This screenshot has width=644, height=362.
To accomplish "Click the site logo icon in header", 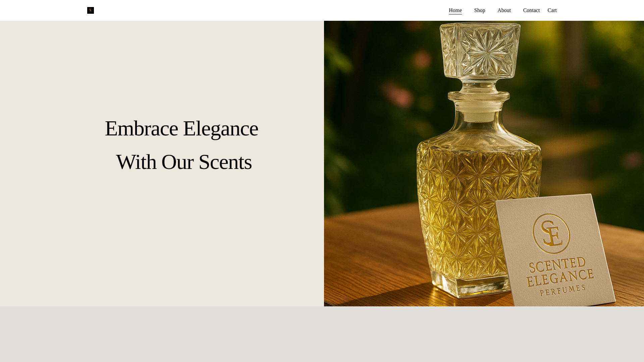I will coord(90,10).
